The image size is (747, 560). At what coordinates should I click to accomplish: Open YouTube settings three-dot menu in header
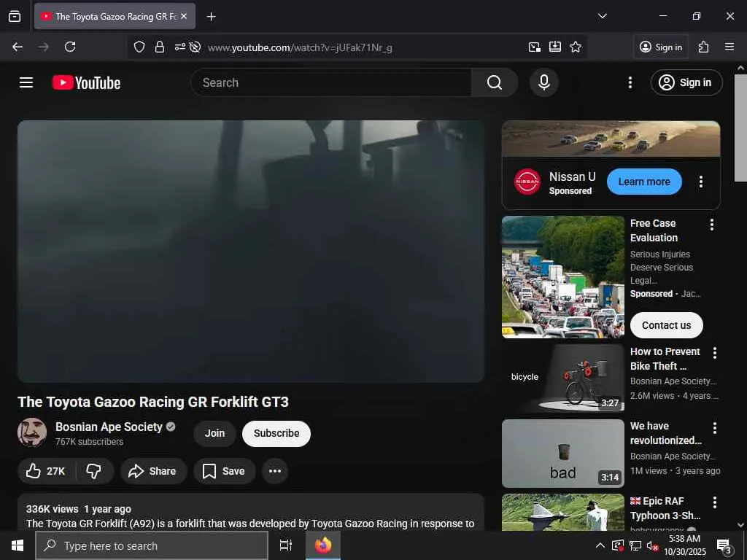[x=630, y=82]
